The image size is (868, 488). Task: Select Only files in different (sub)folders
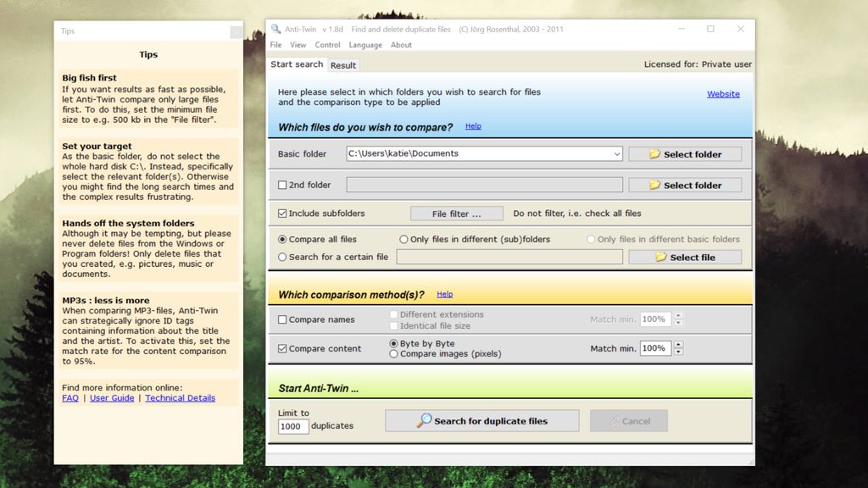[x=403, y=239]
